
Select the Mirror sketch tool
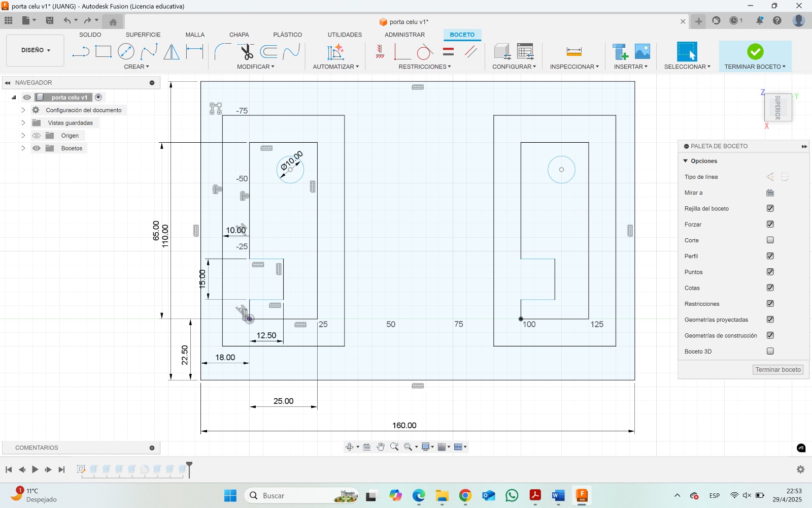tap(172, 52)
